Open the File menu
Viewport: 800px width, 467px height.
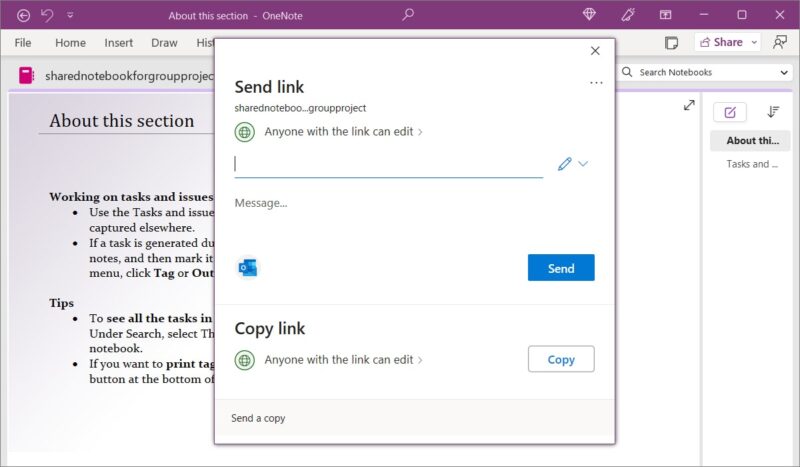(23, 43)
